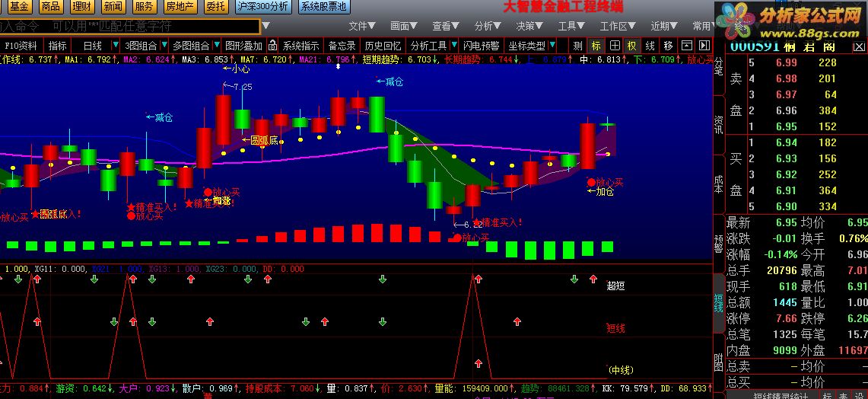Switch to the 短线 side tab
The image size is (868, 399).
[719, 303]
